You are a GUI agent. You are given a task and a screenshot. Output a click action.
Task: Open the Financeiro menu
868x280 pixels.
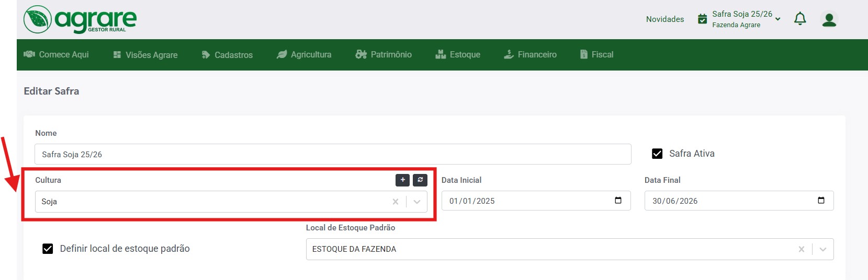[530, 54]
